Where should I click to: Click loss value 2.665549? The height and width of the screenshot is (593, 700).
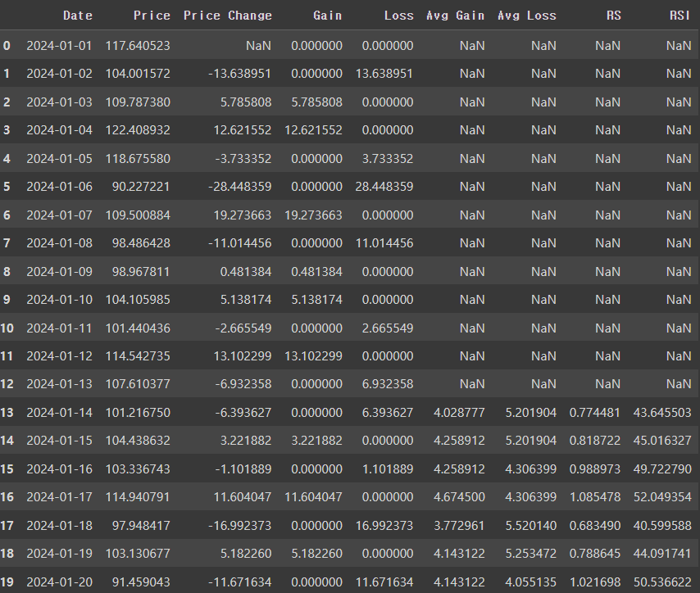[x=388, y=328]
